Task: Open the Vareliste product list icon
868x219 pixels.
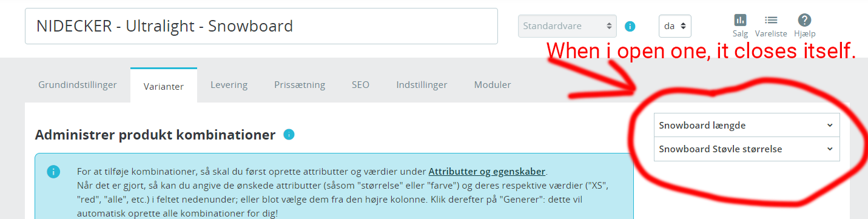Action: pos(771,25)
